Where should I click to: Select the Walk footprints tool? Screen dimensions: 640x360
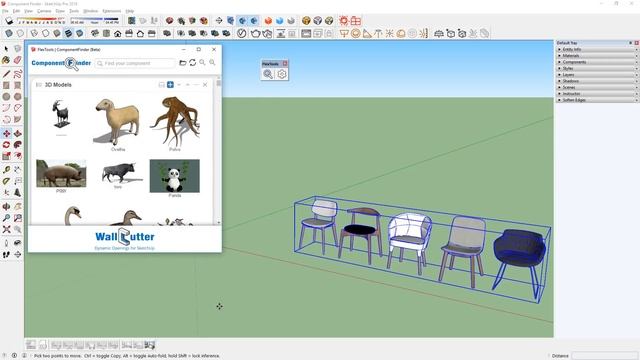(x=6, y=254)
